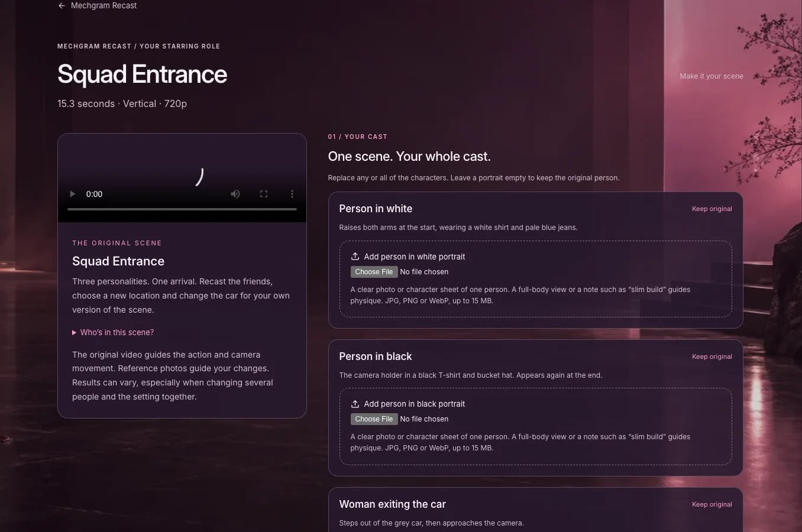This screenshot has height=532, width=802.
Task: Click the "Person in black" heading
Action: pos(376,356)
